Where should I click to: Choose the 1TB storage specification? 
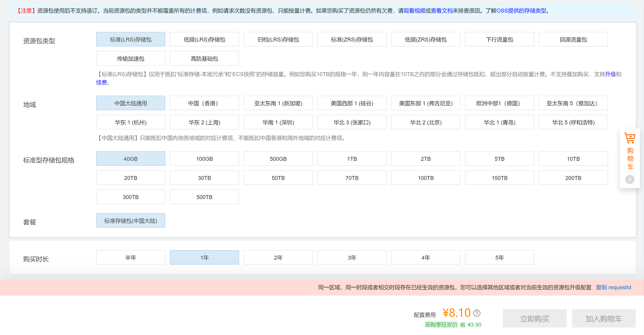pos(352,159)
